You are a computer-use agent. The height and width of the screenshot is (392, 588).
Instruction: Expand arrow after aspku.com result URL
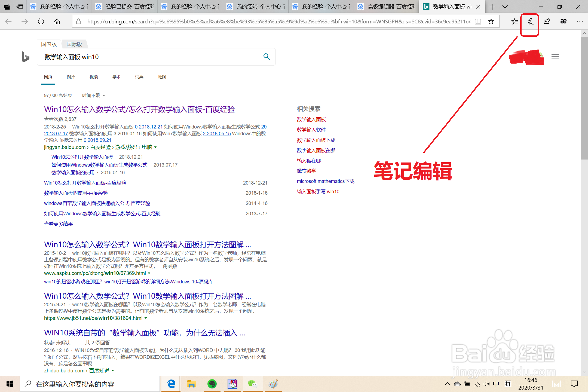click(x=149, y=273)
